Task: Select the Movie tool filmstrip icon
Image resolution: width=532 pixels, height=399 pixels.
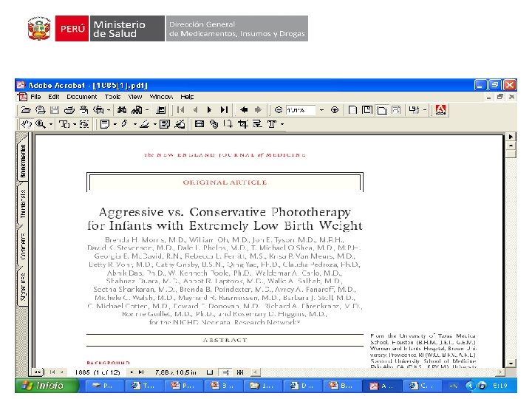Action: click(199, 124)
